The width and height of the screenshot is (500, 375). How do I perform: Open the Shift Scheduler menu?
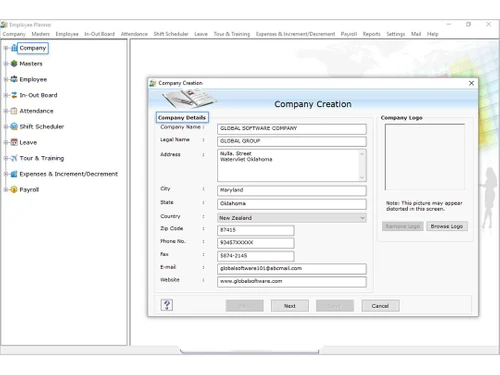click(x=171, y=34)
